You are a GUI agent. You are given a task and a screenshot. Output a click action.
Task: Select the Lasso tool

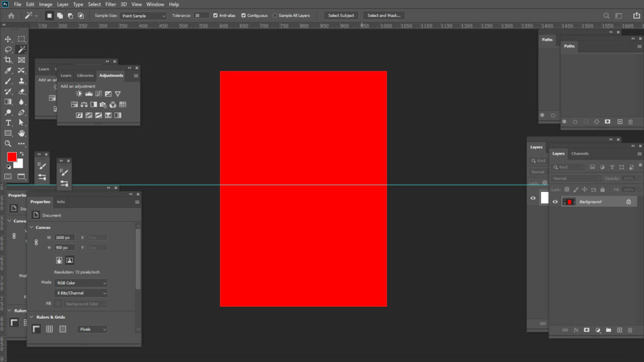(8, 49)
